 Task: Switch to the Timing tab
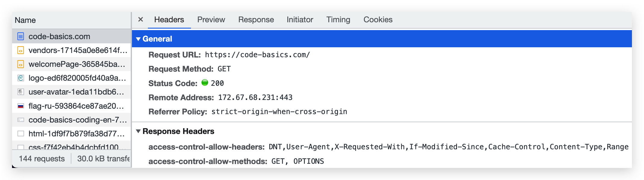tap(338, 20)
